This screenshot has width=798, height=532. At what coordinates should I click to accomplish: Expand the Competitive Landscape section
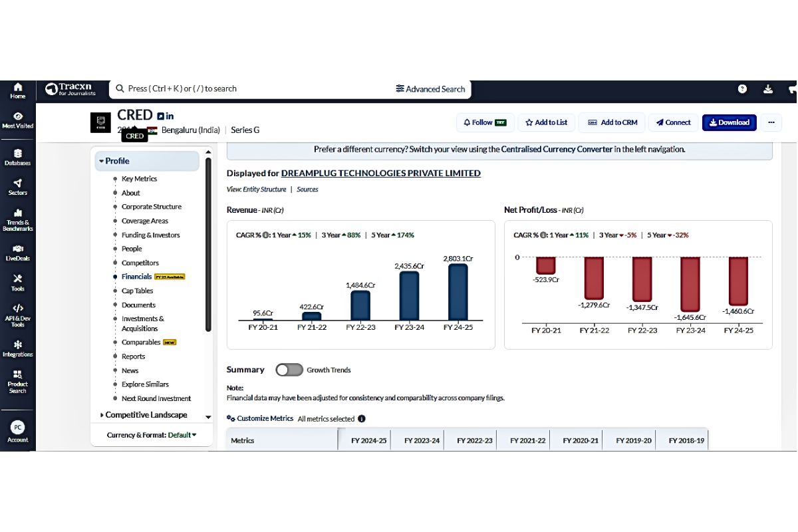tap(144, 415)
